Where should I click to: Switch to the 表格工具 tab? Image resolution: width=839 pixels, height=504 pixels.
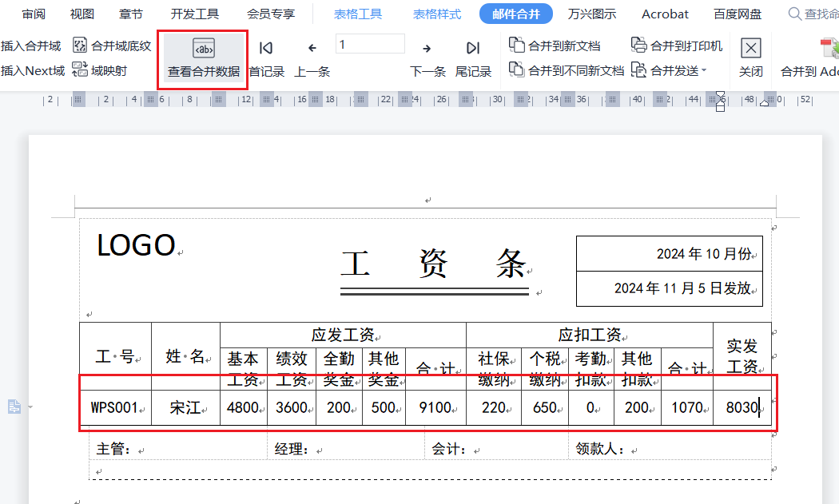358,14
